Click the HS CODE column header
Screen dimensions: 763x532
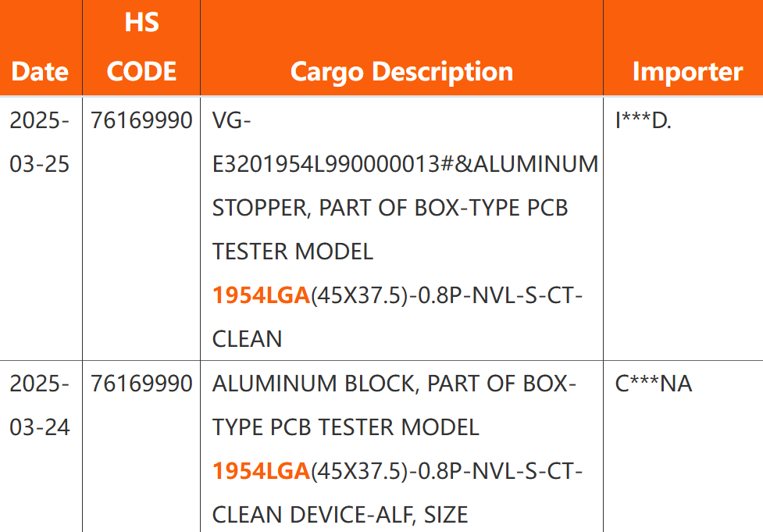[x=141, y=47]
